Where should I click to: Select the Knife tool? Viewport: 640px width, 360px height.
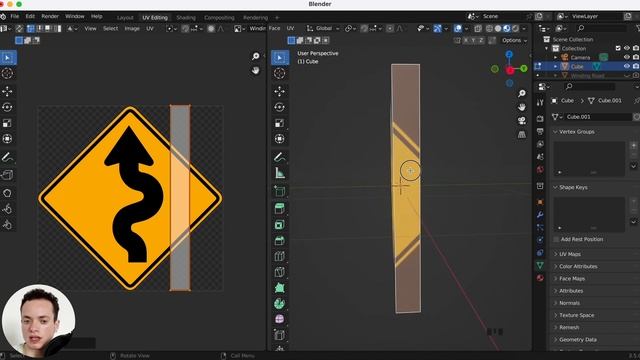pos(280,272)
